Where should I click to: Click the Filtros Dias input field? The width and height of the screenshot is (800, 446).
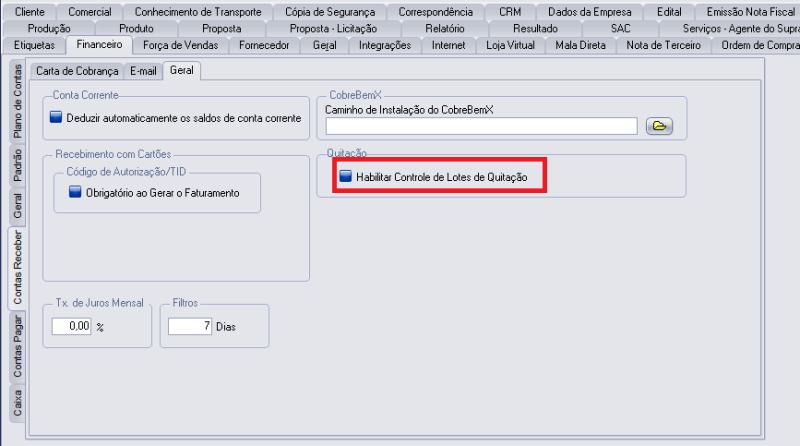coord(189,326)
